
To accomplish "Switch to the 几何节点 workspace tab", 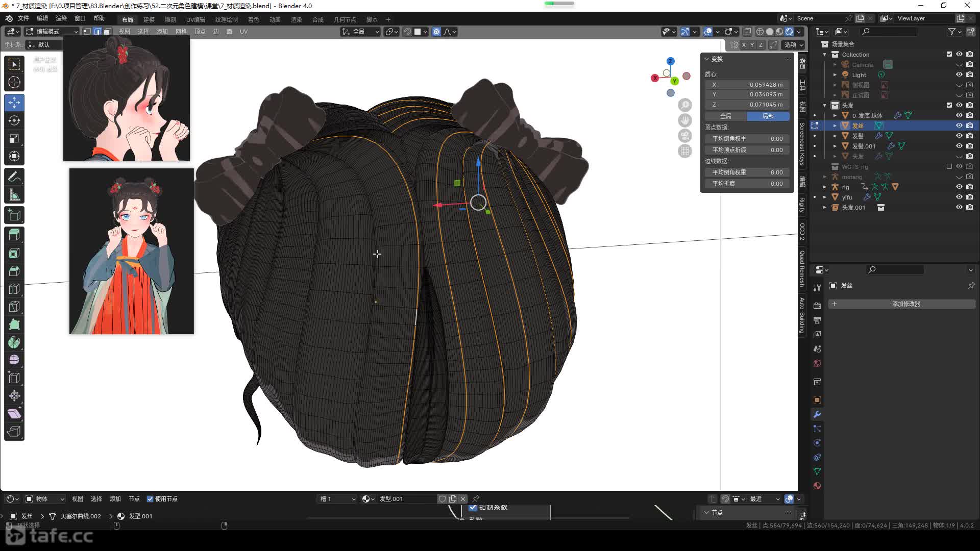I will (345, 19).
